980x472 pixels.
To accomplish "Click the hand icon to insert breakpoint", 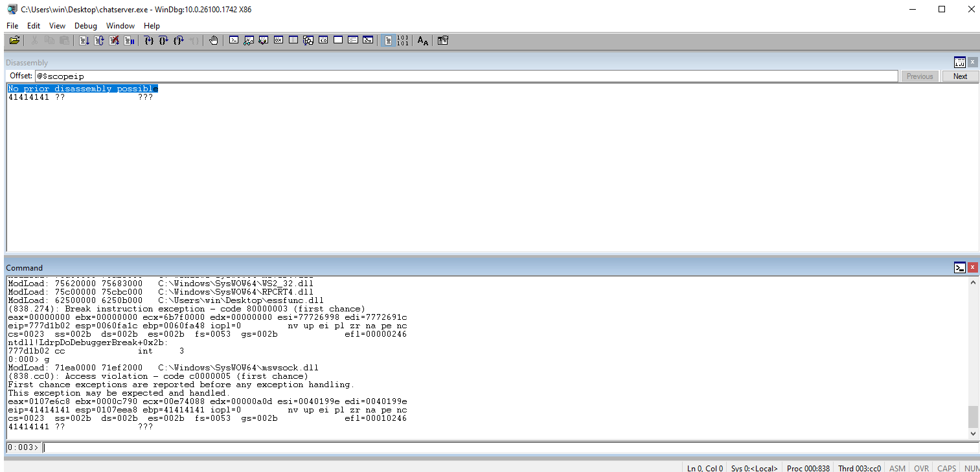I will click(x=214, y=40).
